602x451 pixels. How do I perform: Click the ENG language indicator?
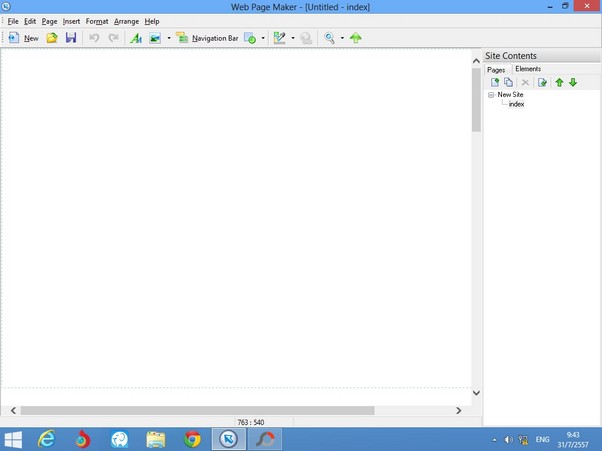click(x=542, y=439)
